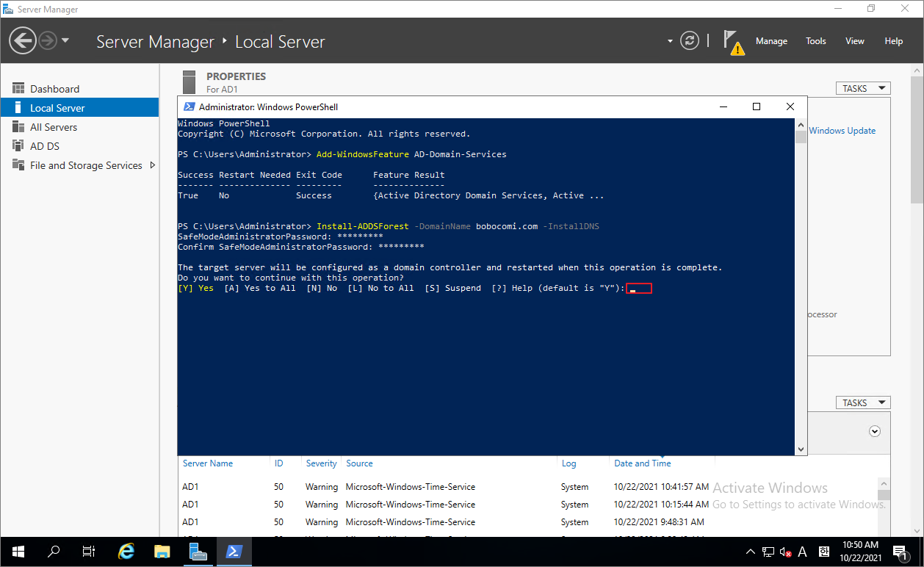Viewport: 924px width, 567px height.
Task: Sort events by Source column
Action: click(x=359, y=463)
